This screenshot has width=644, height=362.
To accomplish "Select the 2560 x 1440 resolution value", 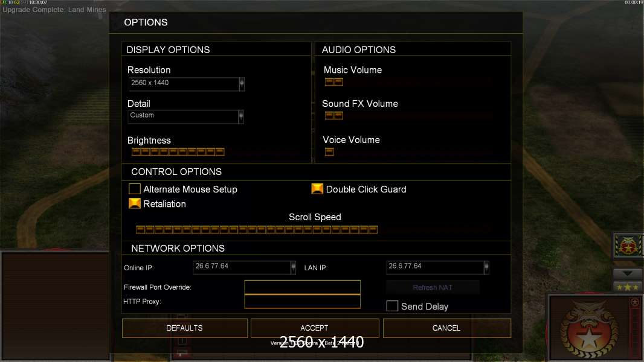I will 150,83.
